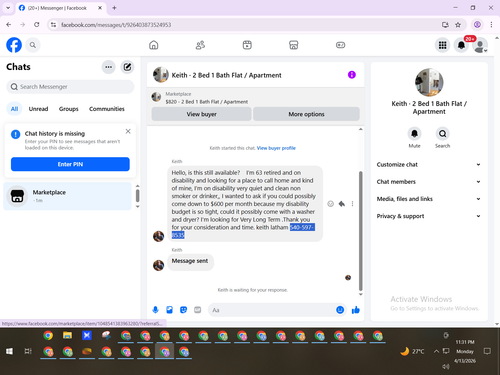Click the Aa message input field
Image resolution: width=500 pixels, height=375 pixels.
click(272, 310)
